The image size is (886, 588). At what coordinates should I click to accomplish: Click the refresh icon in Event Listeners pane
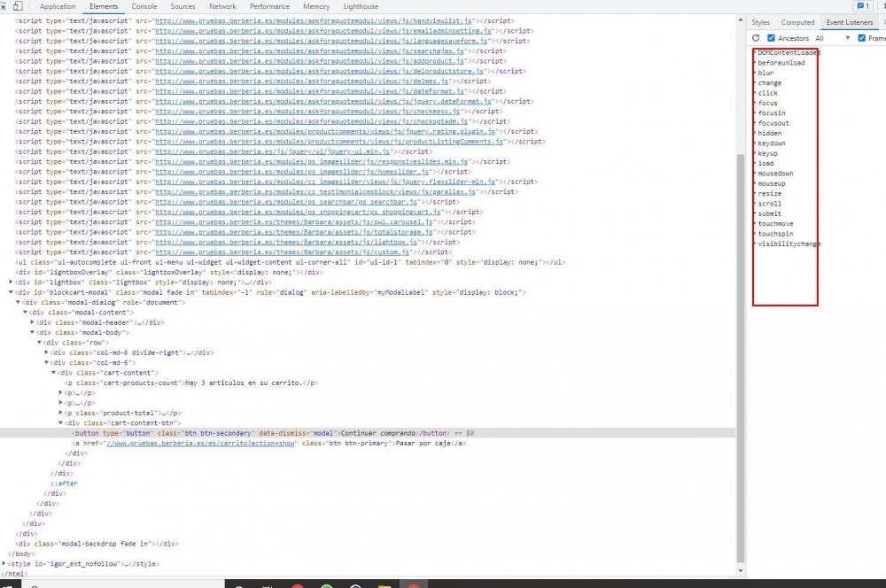(756, 37)
